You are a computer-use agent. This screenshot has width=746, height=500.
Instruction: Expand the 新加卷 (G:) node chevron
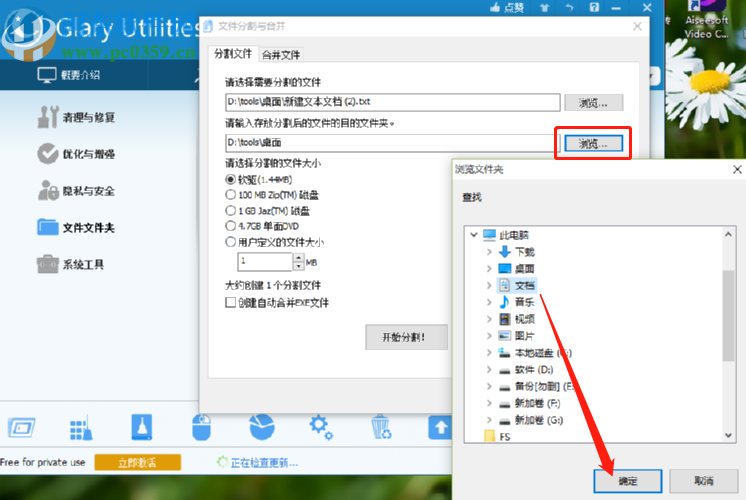click(489, 420)
